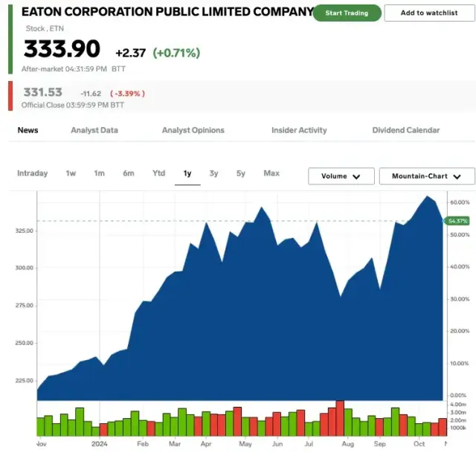Open the Analyst Opinions tab
The width and height of the screenshot is (476, 453).
(x=193, y=130)
